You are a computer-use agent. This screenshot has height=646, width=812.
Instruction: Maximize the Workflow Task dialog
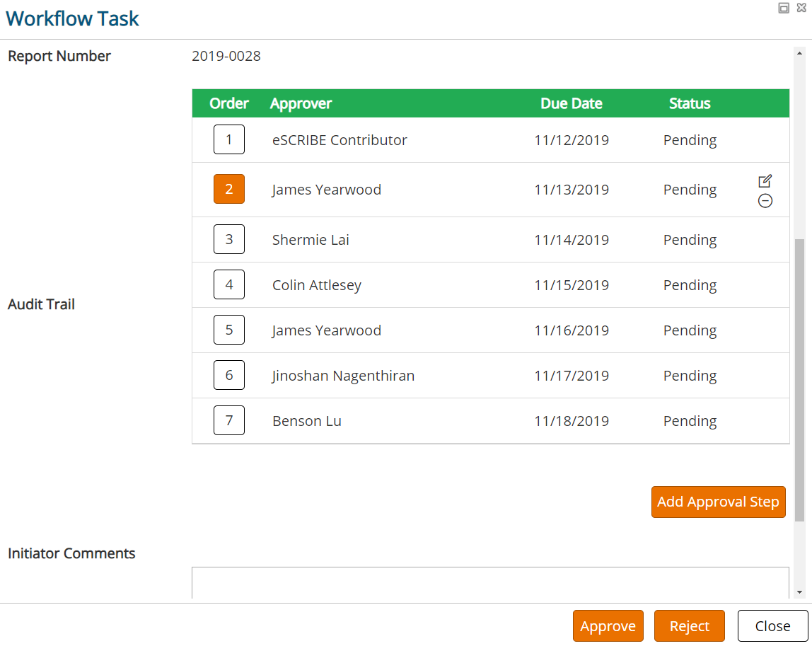tap(784, 8)
